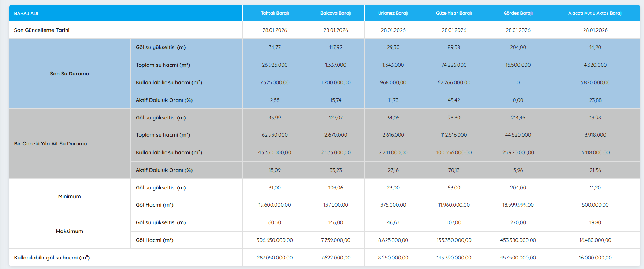Select Balçova's maximum lake level 146,00
Viewport: 644px width, 269px height.
coord(335,222)
